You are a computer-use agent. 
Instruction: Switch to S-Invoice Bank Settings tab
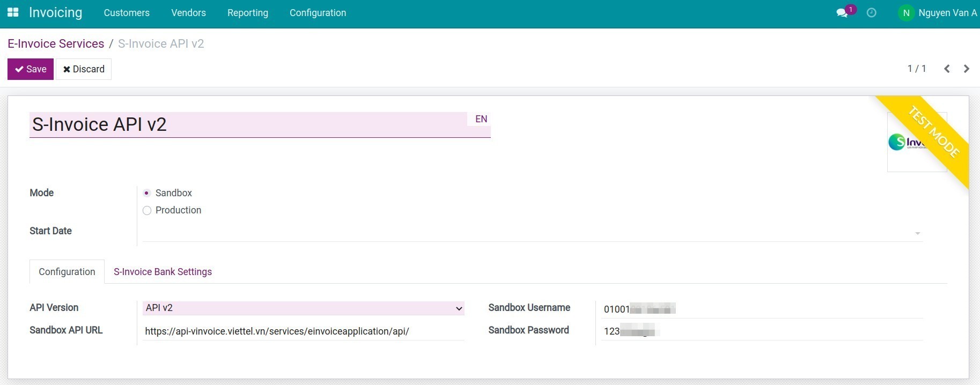(163, 272)
